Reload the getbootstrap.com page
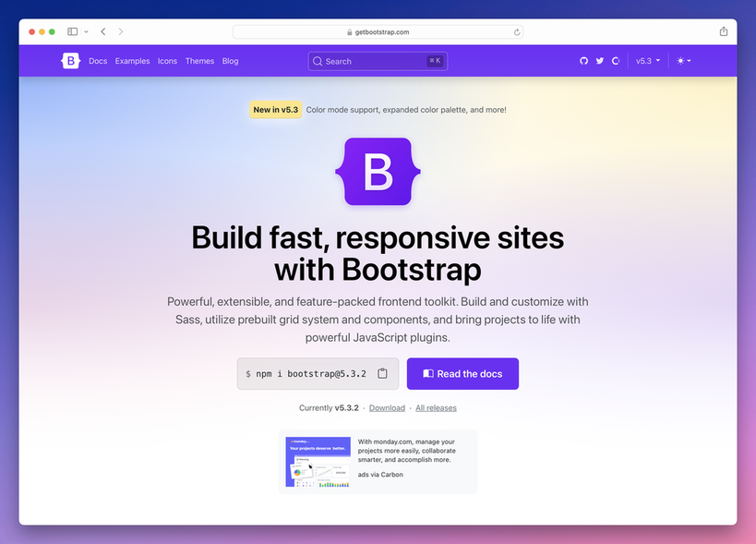Screen dimensions: 756x544 pos(516,30)
